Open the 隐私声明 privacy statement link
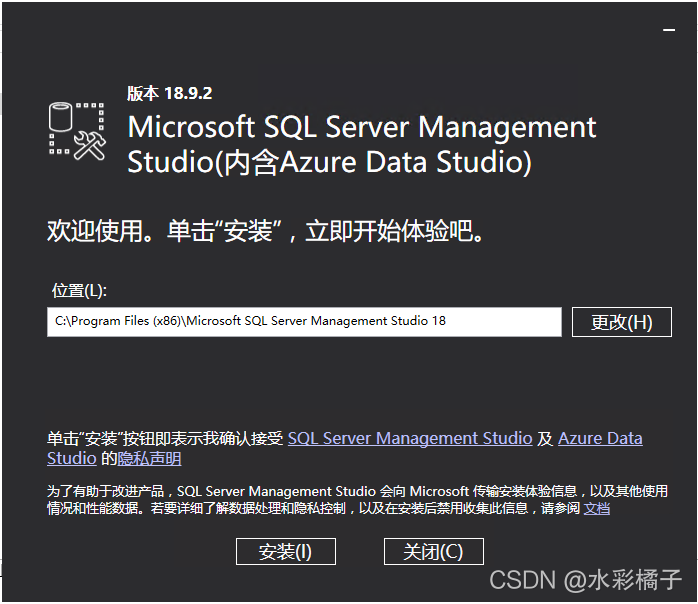The width and height of the screenshot is (698, 604). pos(149,458)
